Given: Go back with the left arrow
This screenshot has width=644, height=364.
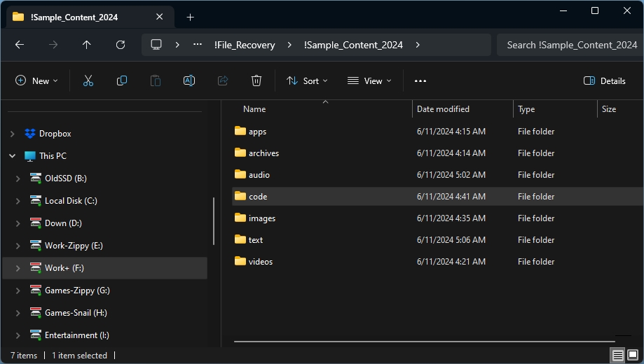Looking at the screenshot, I should tap(20, 45).
